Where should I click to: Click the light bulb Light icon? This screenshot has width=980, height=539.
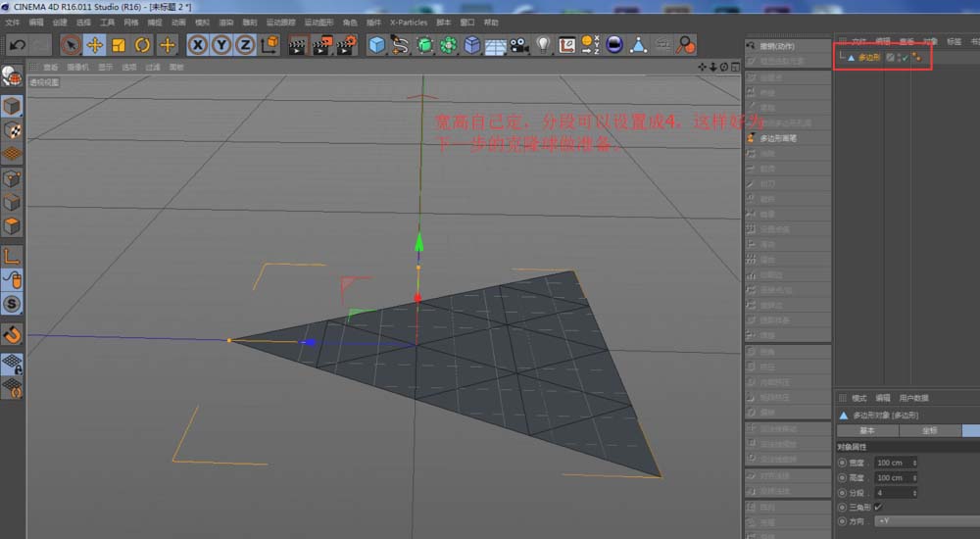click(x=543, y=45)
